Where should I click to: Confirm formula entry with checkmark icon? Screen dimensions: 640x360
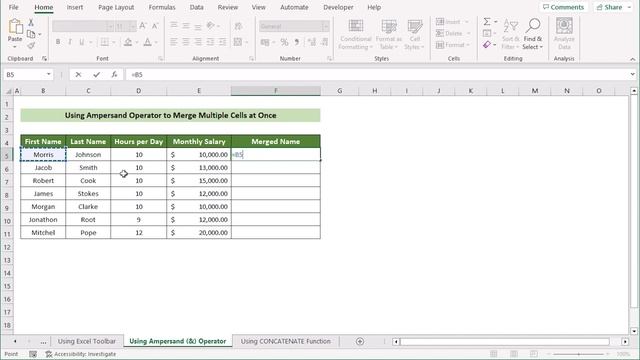coord(96,74)
